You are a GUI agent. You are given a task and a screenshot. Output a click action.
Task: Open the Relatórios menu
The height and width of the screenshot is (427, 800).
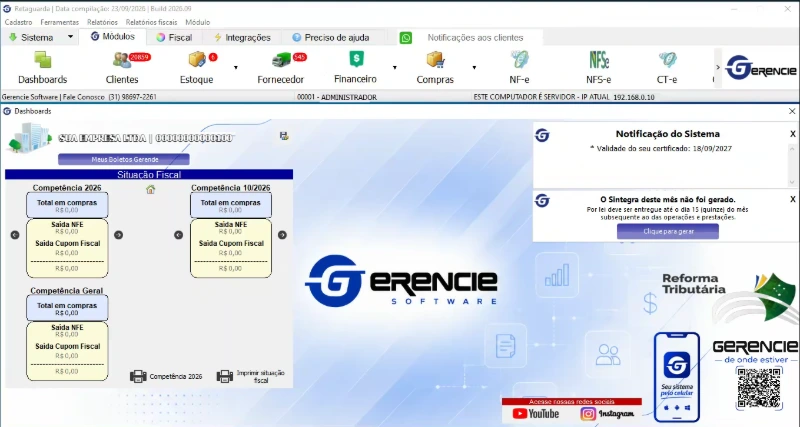point(102,22)
